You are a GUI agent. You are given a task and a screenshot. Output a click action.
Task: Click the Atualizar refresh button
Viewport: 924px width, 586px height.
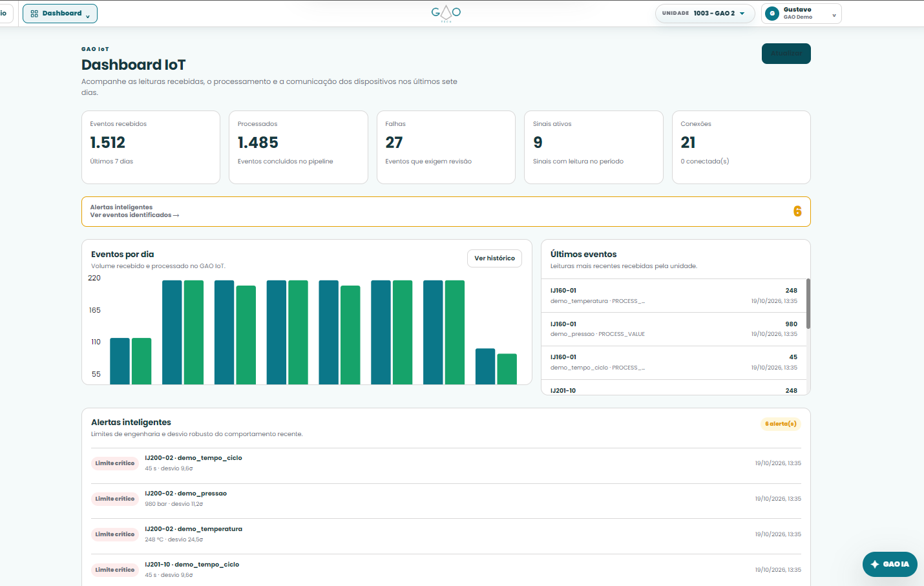[x=786, y=54]
